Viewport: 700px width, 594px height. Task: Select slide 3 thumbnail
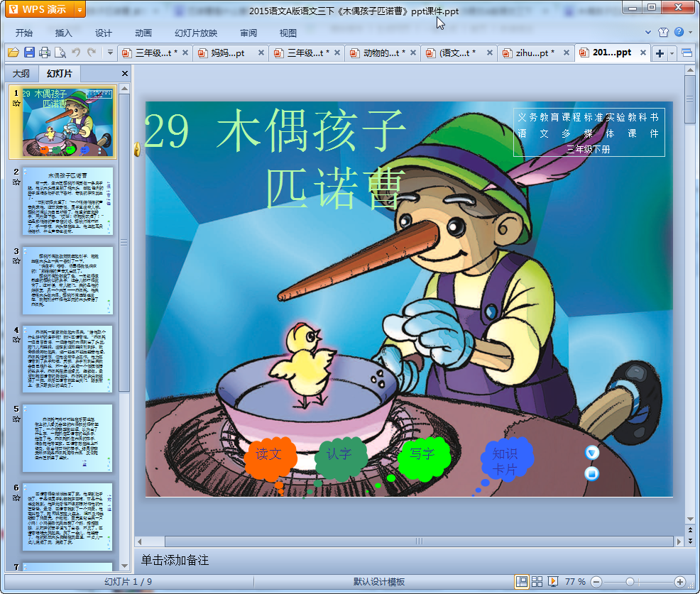67,280
